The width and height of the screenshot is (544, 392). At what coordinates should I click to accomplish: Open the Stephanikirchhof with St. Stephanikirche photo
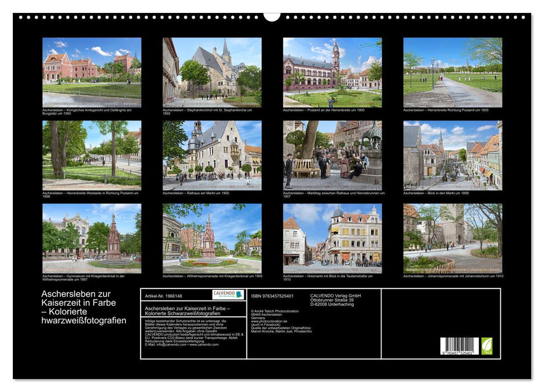(212, 72)
